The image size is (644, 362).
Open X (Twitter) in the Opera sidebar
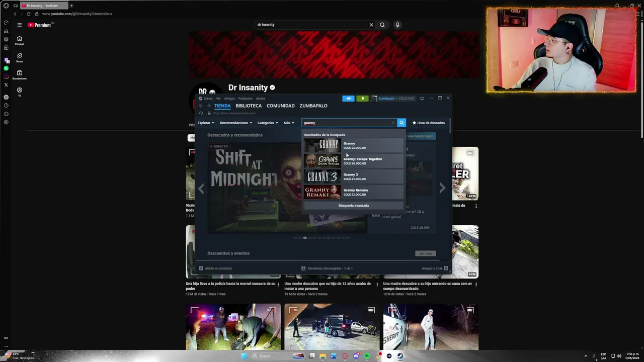click(x=6, y=85)
